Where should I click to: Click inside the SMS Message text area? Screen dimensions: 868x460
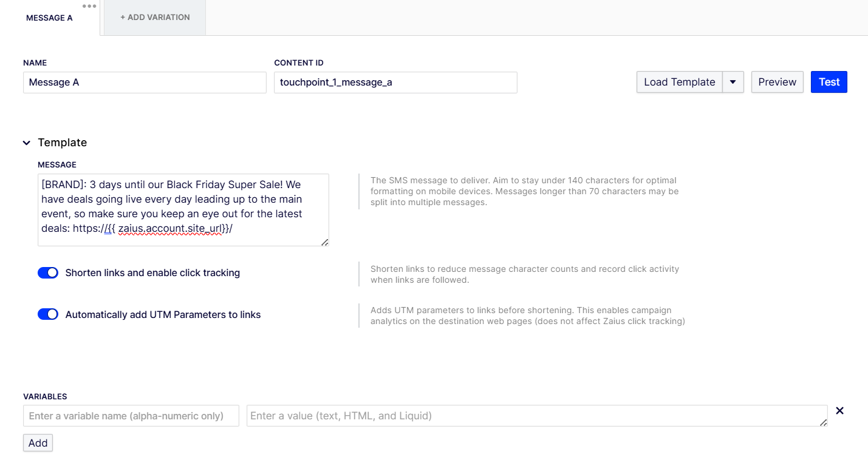pos(183,210)
